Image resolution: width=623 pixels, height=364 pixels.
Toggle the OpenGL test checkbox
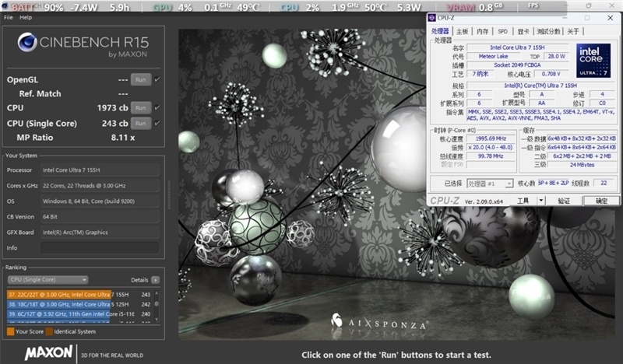point(158,79)
